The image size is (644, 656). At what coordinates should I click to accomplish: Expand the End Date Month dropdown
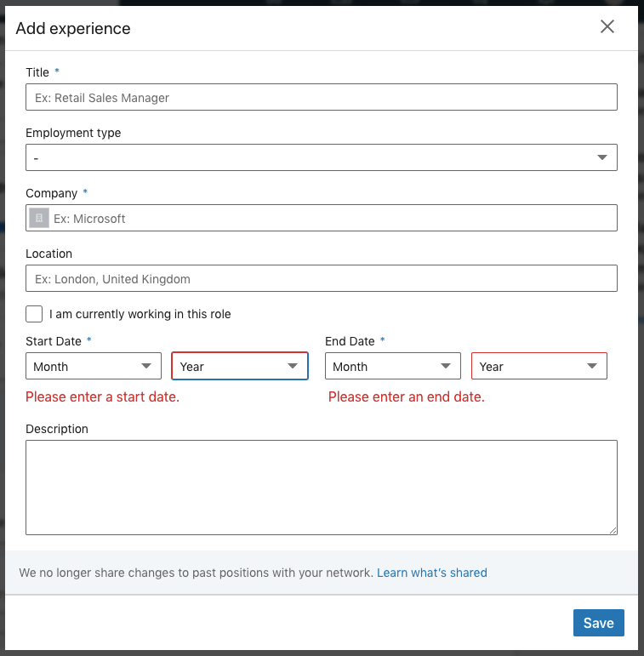[x=393, y=367]
